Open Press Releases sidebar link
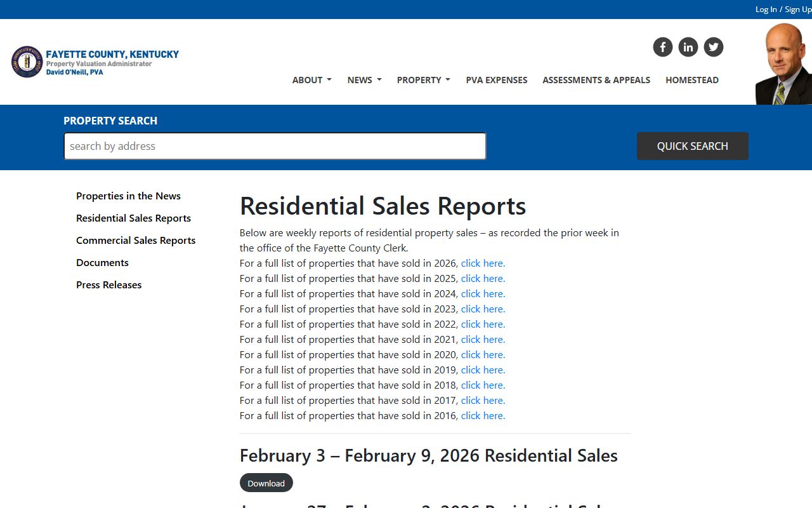The height and width of the screenshot is (508, 812). (108, 285)
